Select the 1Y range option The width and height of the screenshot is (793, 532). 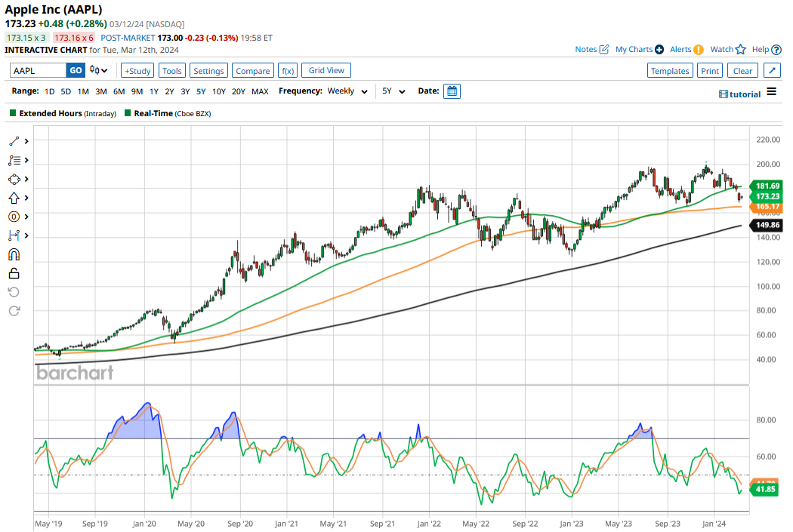click(153, 91)
